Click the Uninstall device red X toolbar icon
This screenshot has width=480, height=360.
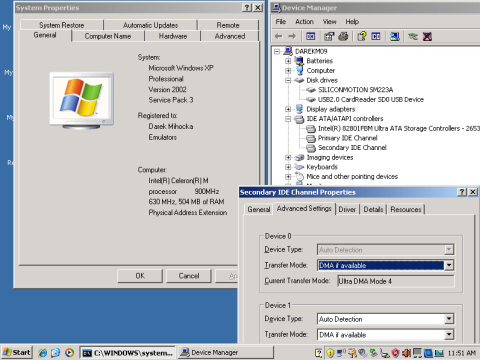coord(427,36)
